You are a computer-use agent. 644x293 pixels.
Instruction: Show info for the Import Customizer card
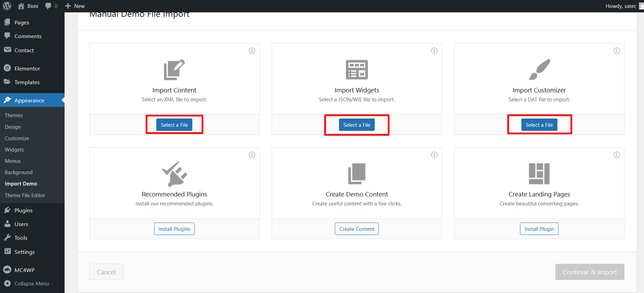(x=617, y=51)
